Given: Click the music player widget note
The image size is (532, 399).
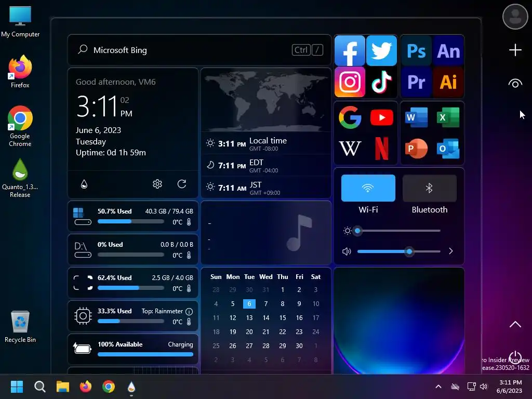Looking at the screenshot, I should click(299, 233).
